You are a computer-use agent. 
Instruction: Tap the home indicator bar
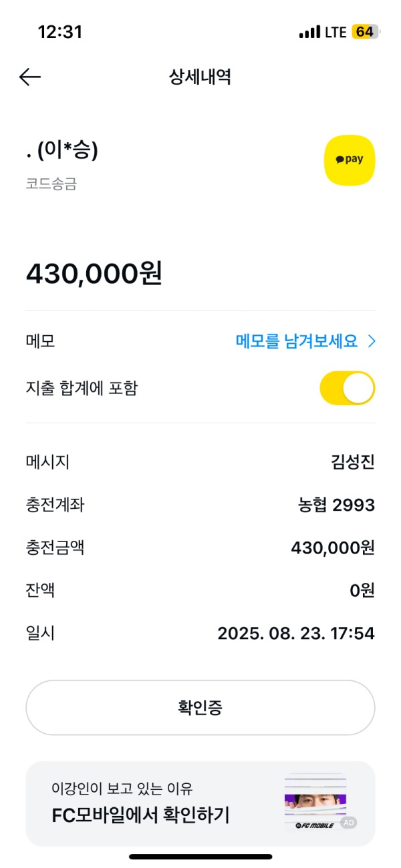pyautogui.click(x=200, y=857)
